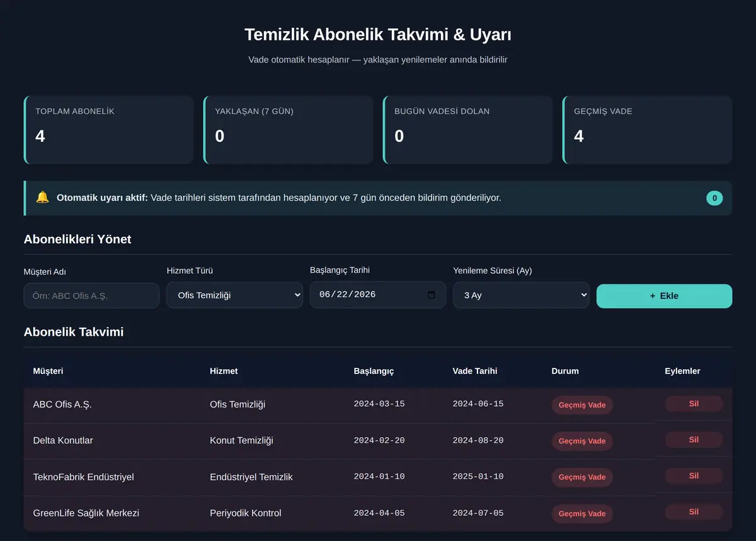Click the Vade Tarihi column header
Viewport: 756px width, 541px height.
pos(475,371)
